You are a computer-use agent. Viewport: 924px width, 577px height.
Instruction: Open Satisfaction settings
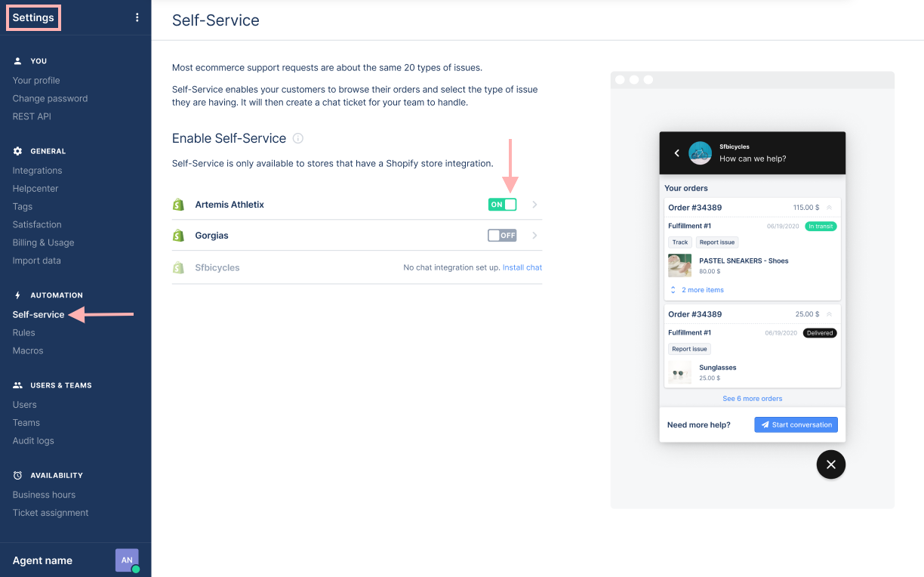click(37, 224)
